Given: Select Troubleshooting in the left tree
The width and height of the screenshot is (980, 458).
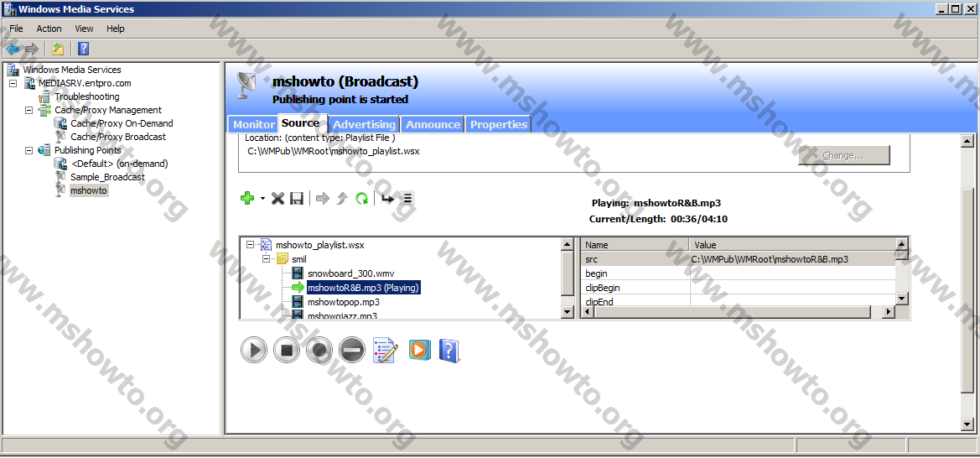Looking at the screenshot, I should click(x=86, y=96).
